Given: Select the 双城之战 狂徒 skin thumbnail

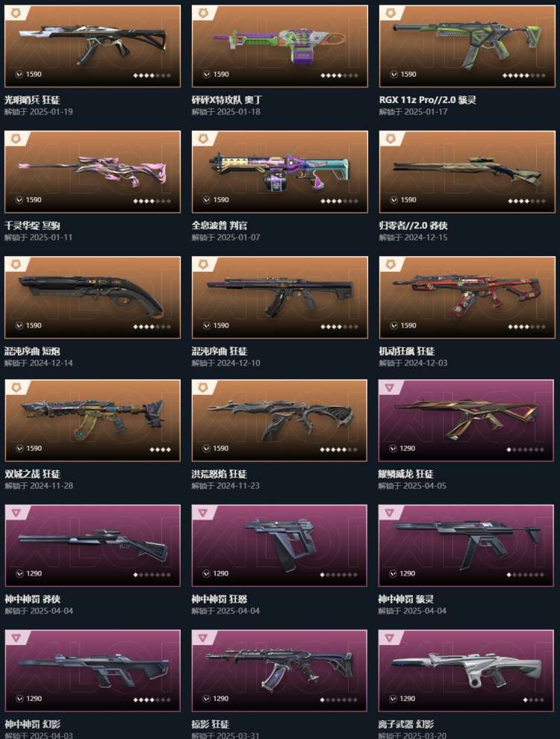Looking at the screenshot, I should pyautogui.click(x=93, y=420).
